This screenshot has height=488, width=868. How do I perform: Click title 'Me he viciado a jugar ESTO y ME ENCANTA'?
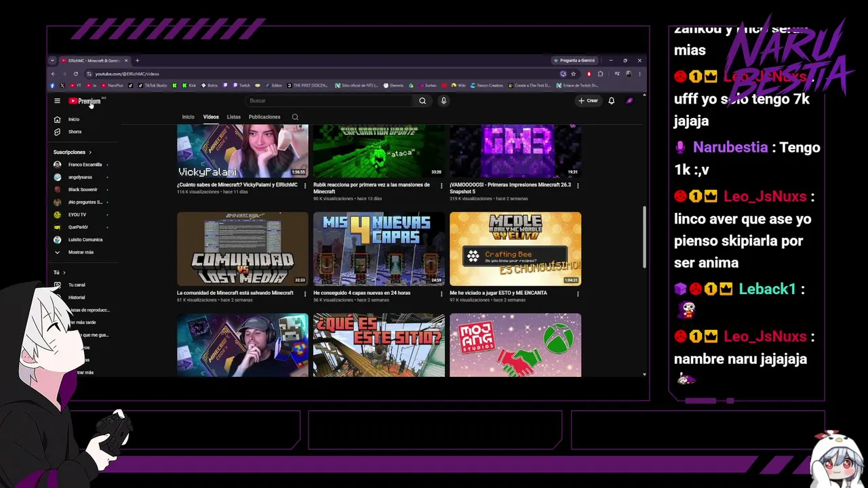coord(498,293)
